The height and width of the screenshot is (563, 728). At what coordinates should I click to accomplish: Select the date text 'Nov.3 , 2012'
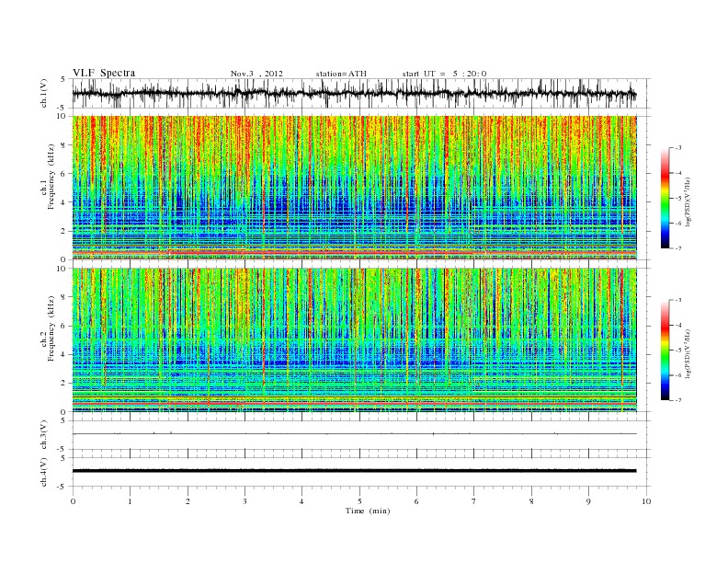pyautogui.click(x=256, y=74)
